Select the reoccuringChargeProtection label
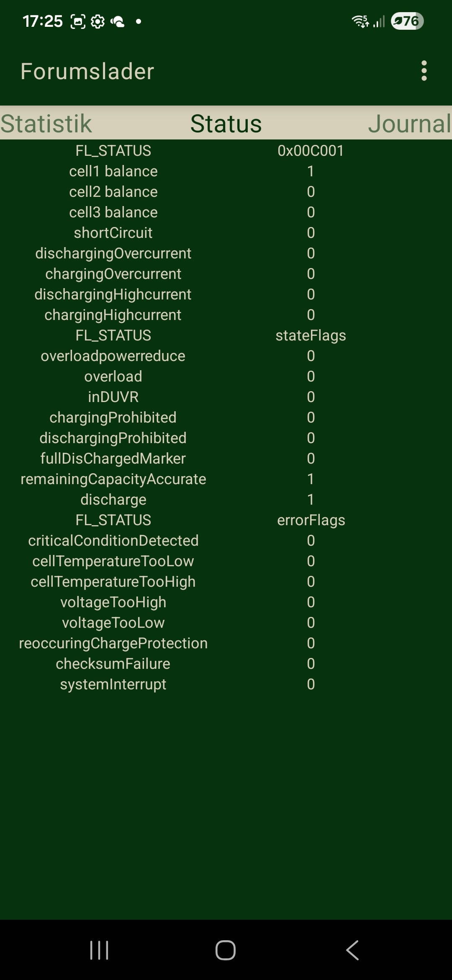 [x=113, y=643]
